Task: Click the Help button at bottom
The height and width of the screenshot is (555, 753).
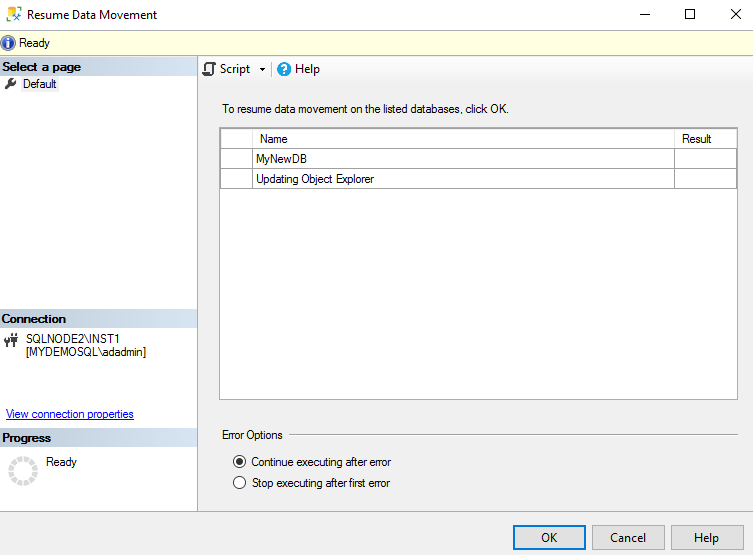Action: point(706,537)
